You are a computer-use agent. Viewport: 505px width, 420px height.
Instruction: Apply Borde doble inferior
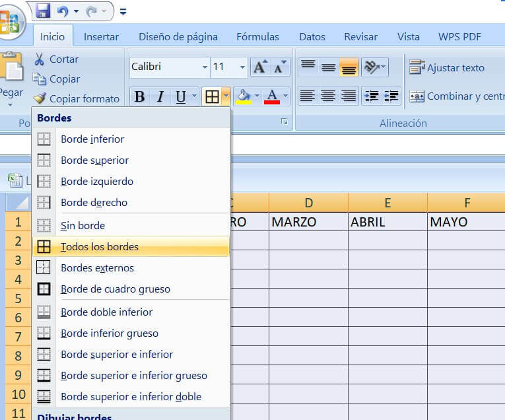coord(131,312)
